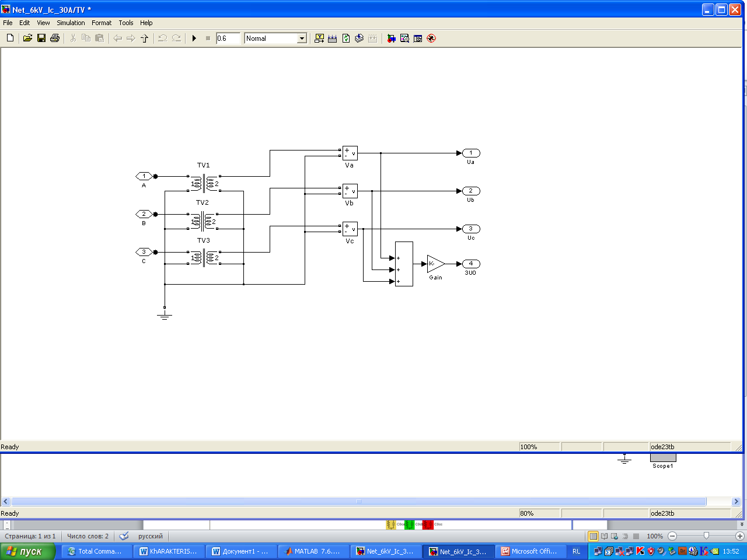Open the Tools menu
Screen dimensions: 747x560
click(x=126, y=23)
